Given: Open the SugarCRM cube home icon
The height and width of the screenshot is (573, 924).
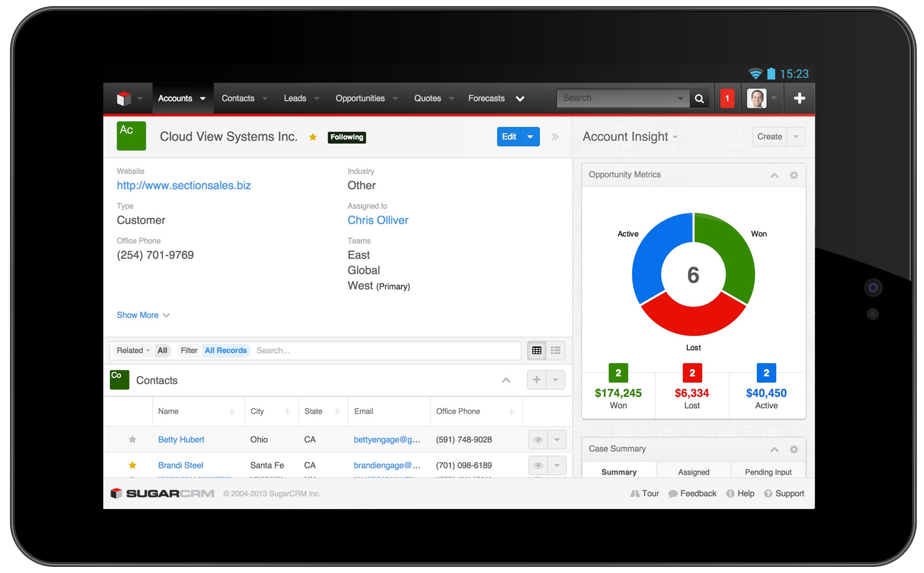Looking at the screenshot, I should click(x=124, y=98).
